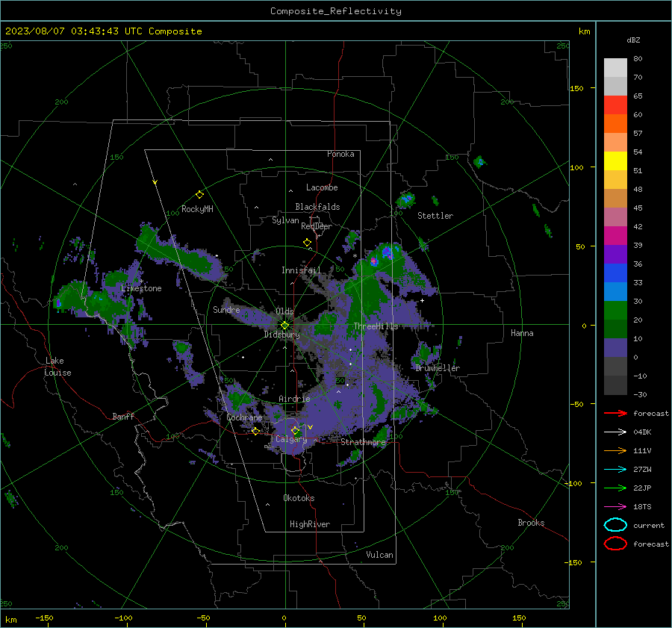The height and width of the screenshot is (628, 672).
Task: Click the orange 111V arrow legend entry
Action: pos(615,450)
